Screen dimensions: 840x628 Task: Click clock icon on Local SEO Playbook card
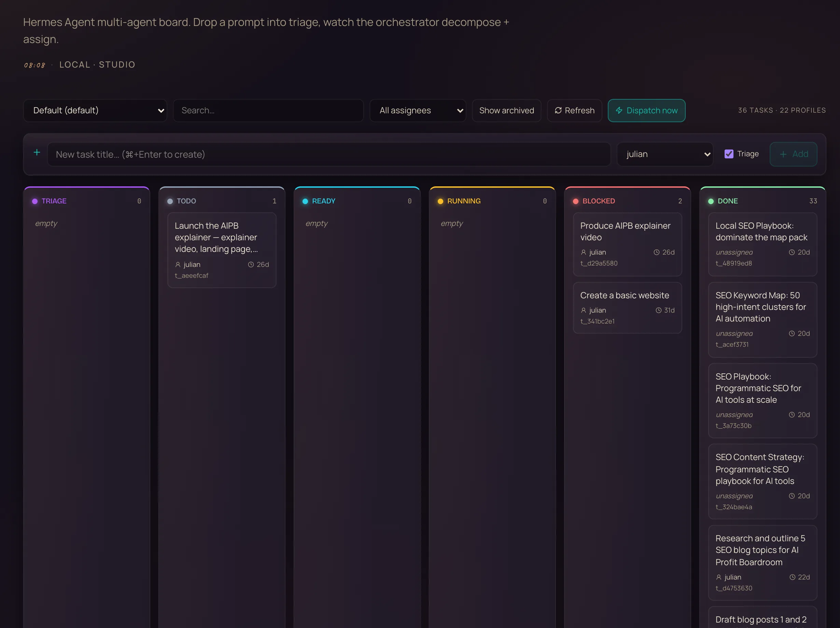click(x=792, y=252)
